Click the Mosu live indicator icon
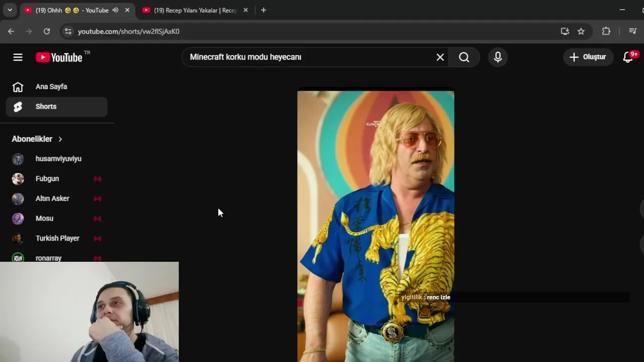The image size is (644, 362). [x=98, y=219]
